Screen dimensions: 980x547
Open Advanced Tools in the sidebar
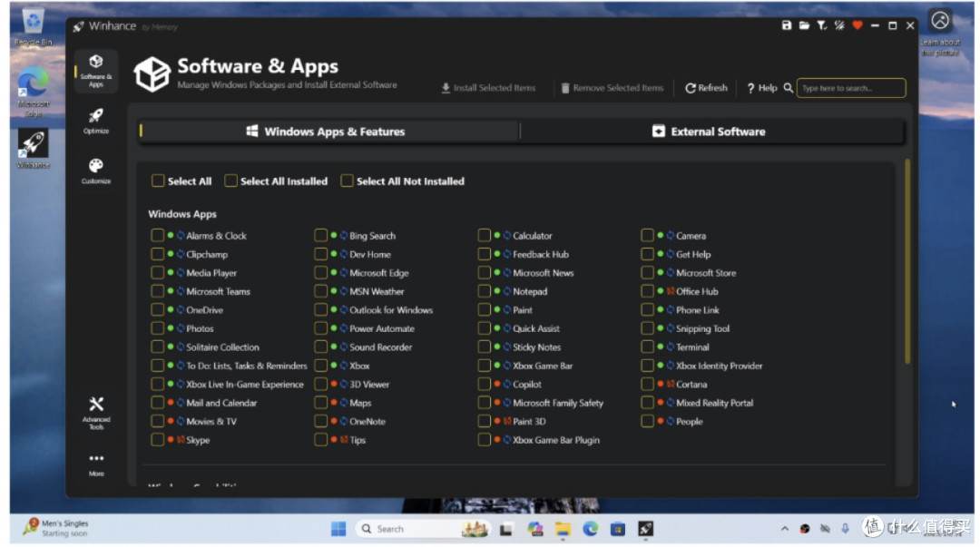96,410
